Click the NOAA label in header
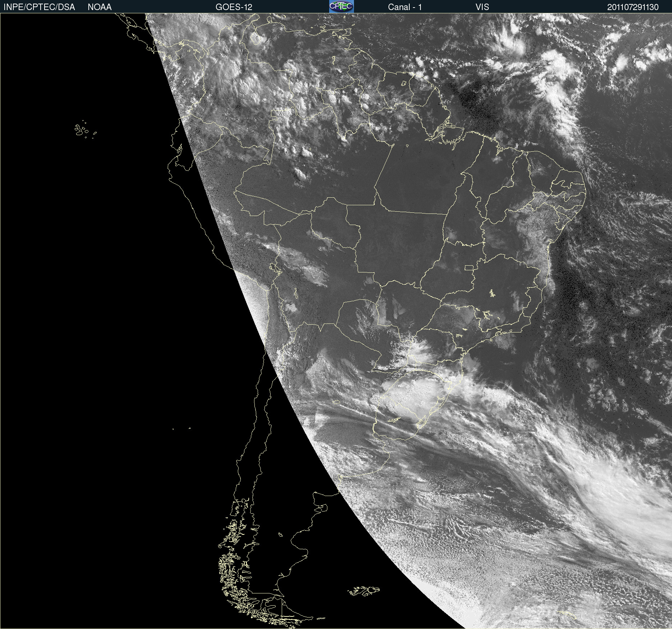 pyautogui.click(x=100, y=7)
